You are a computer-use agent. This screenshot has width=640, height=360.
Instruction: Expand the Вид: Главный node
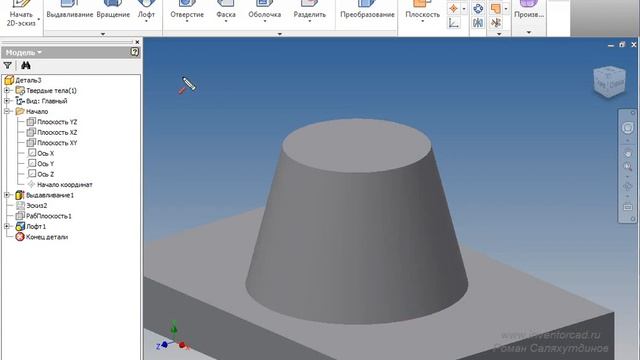[x=7, y=101]
